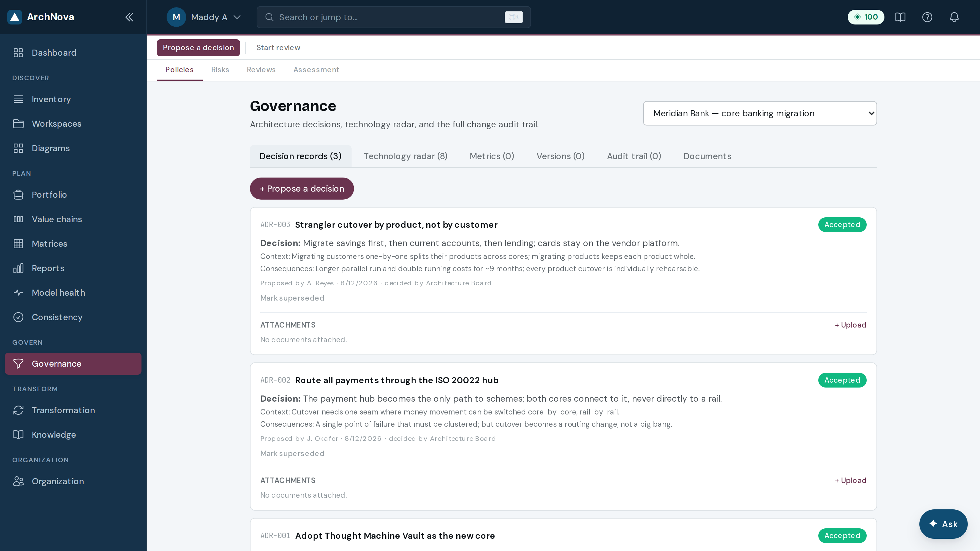Open Inventory from the sidebar
This screenshot has width=980, height=551.
pyautogui.click(x=73, y=99)
